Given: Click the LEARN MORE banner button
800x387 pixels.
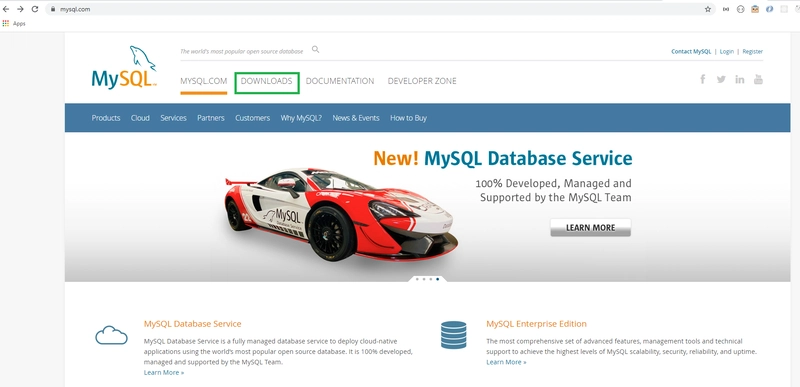Looking at the screenshot, I should (x=590, y=227).
